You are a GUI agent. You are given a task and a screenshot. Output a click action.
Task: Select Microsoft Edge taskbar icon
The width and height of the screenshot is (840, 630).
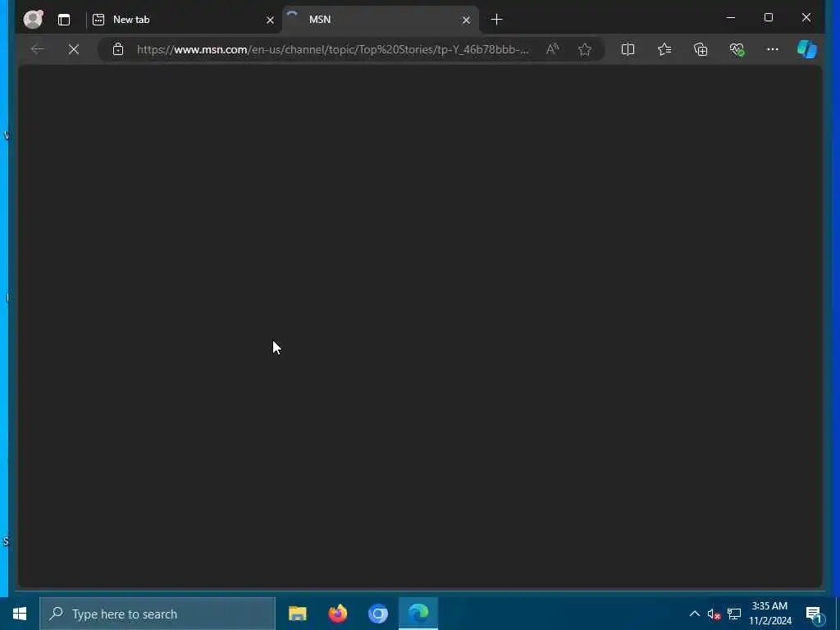click(418, 614)
